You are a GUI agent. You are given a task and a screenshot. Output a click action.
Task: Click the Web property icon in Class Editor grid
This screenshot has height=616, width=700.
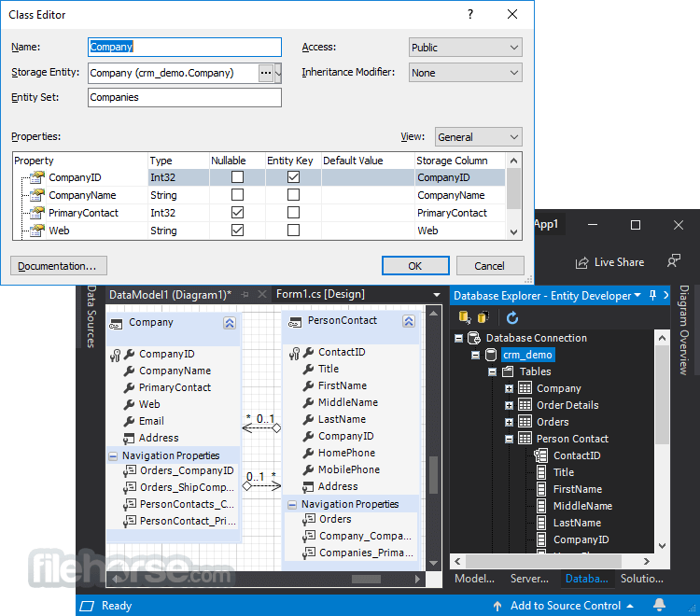click(37, 231)
